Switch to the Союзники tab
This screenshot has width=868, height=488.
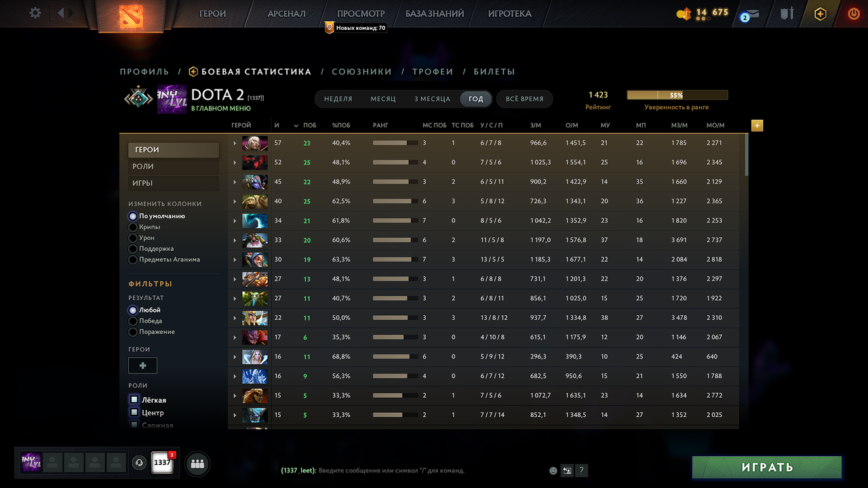[x=361, y=72]
